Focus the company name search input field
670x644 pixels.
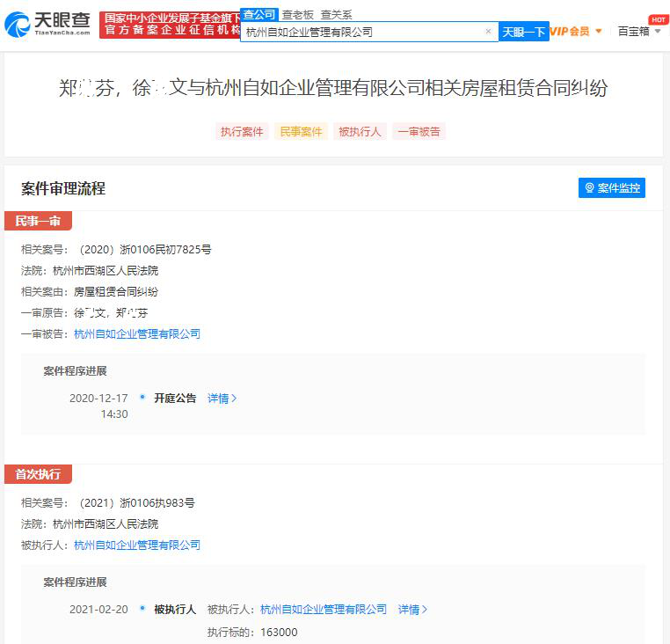coord(363,32)
